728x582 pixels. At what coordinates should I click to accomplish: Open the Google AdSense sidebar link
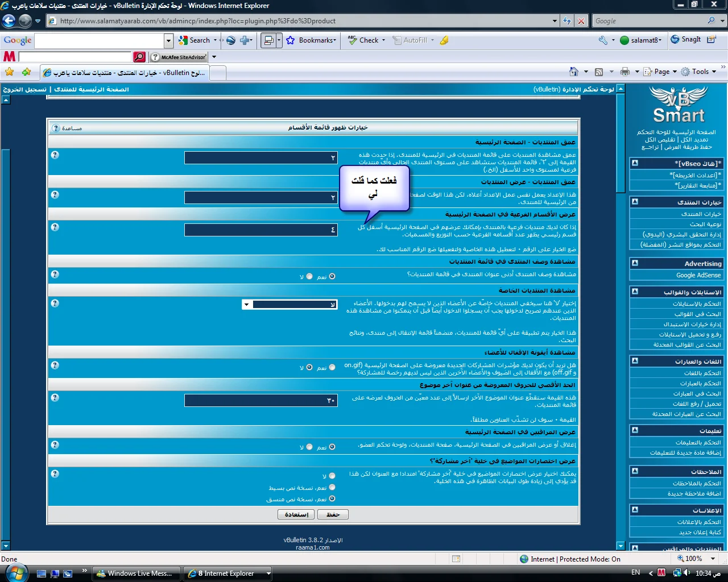(698, 275)
